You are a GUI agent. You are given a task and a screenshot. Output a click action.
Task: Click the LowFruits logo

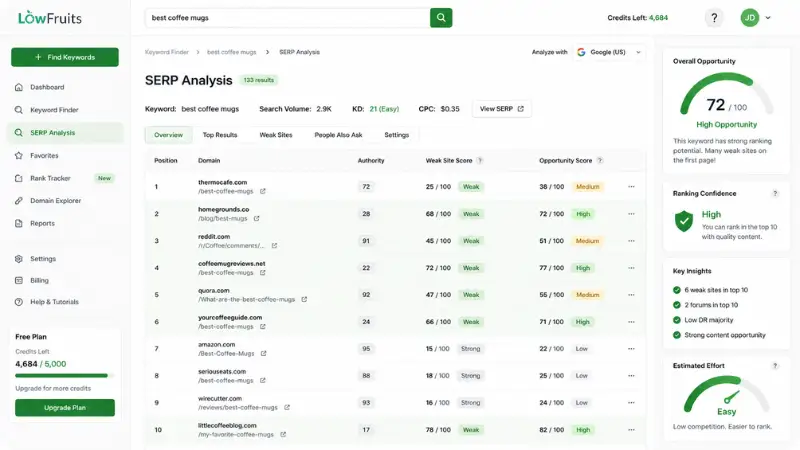tap(50, 18)
